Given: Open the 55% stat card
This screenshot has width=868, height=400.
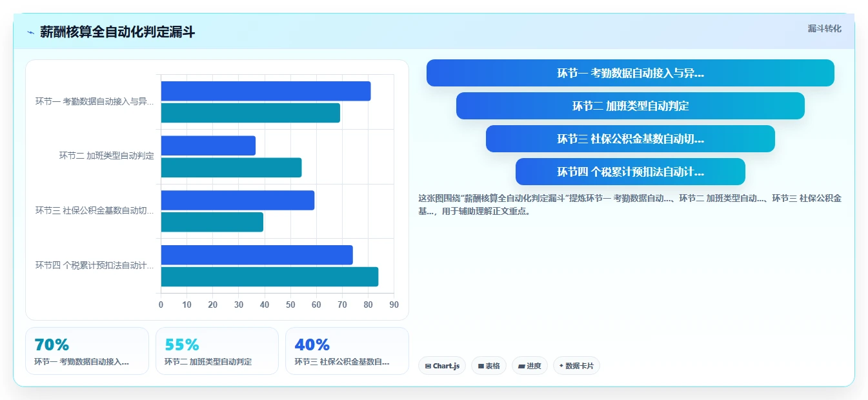Looking at the screenshot, I should click(x=217, y=351).
